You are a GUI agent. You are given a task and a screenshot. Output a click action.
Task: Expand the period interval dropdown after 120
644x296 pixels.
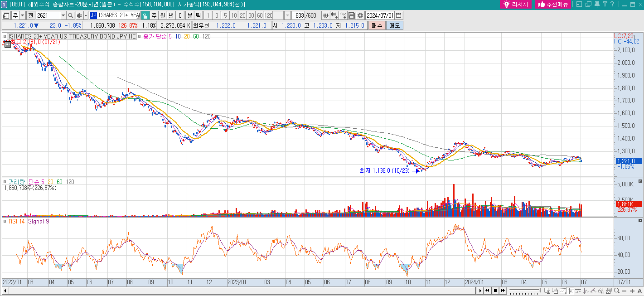coord(288,15)
